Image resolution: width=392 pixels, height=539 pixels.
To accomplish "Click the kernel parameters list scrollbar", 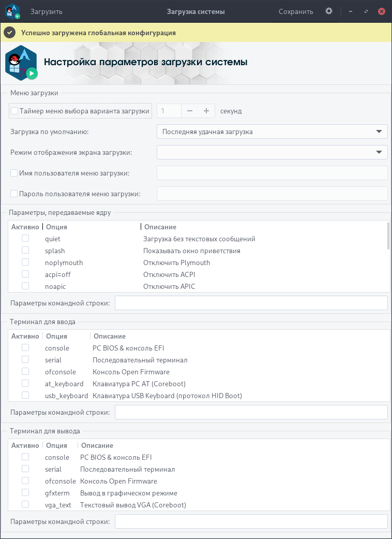I will [x=388, y=236].
